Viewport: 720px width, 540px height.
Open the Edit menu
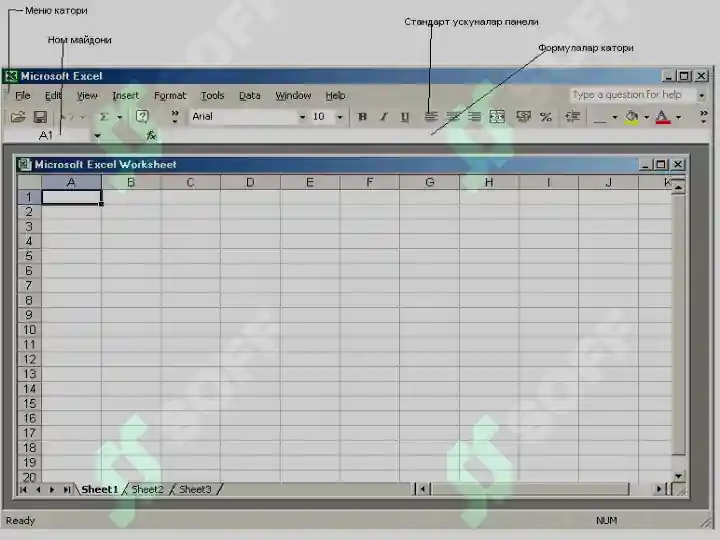point(53,96)
